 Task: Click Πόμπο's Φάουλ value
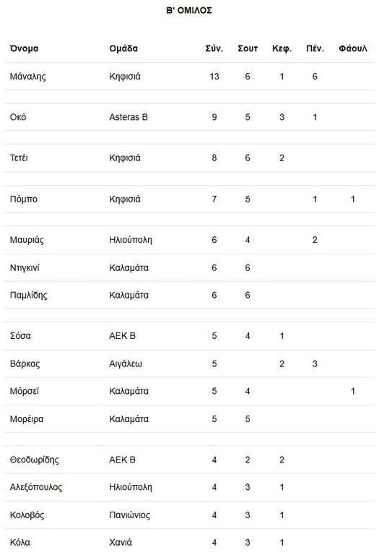(x=353, y=199)
